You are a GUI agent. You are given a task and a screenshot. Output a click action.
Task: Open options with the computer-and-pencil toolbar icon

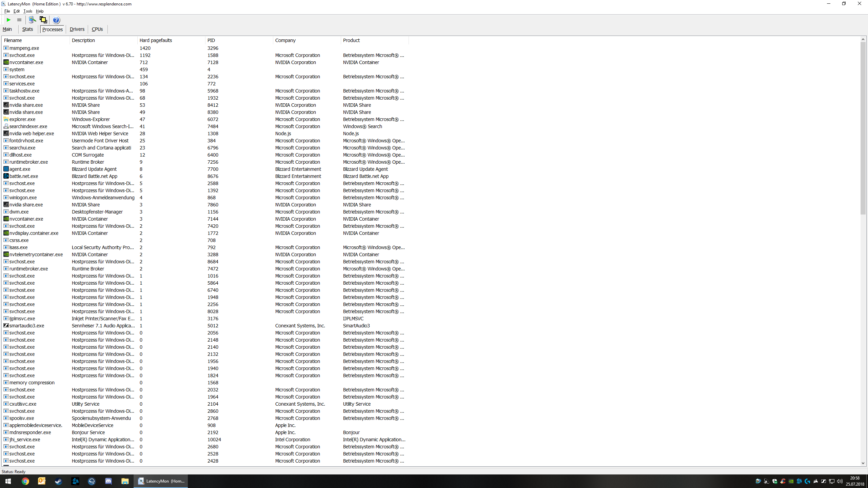[x=32, y=20]
